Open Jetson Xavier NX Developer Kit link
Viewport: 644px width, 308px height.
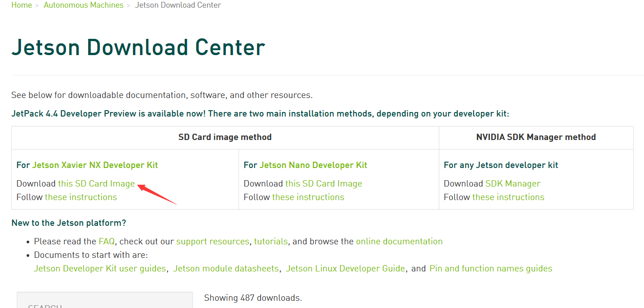tap(95, 165)
